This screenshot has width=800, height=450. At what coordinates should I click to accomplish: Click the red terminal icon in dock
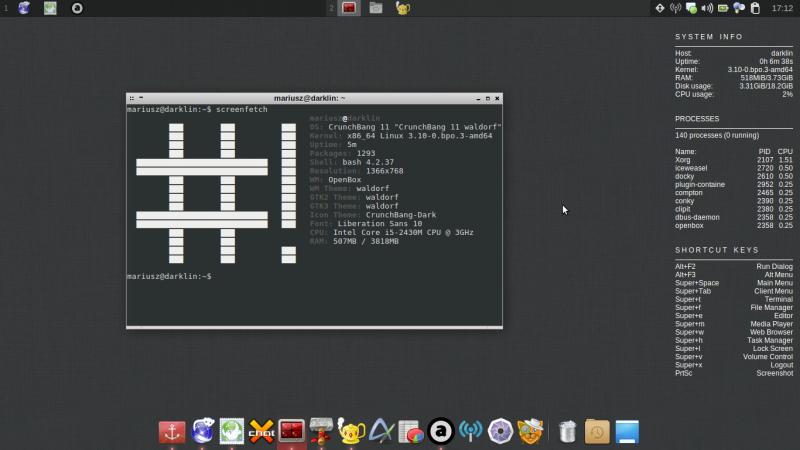(291, 431)
